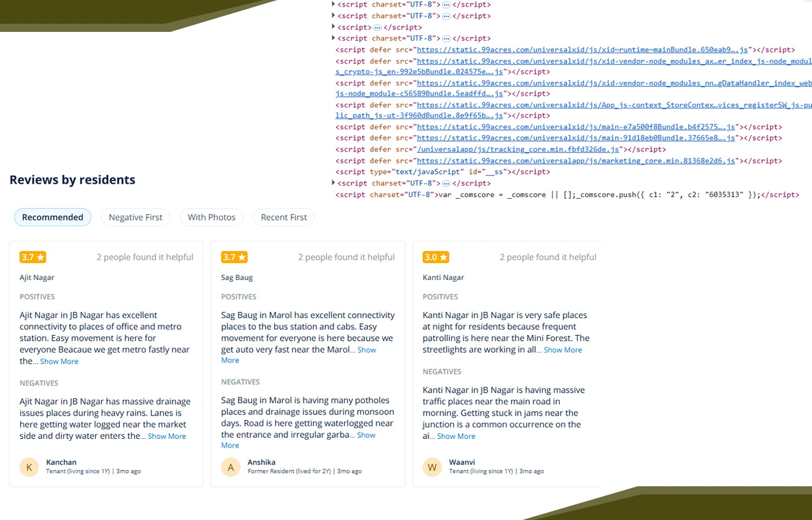Expand the script node below the __ss script
Screen dimensions: 812x520
tap(334, 183)
